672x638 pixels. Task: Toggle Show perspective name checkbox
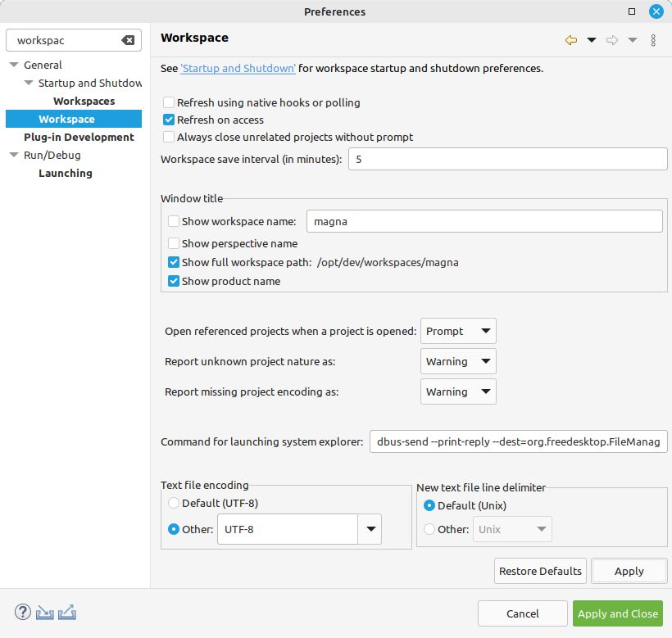tap(174, 243)
